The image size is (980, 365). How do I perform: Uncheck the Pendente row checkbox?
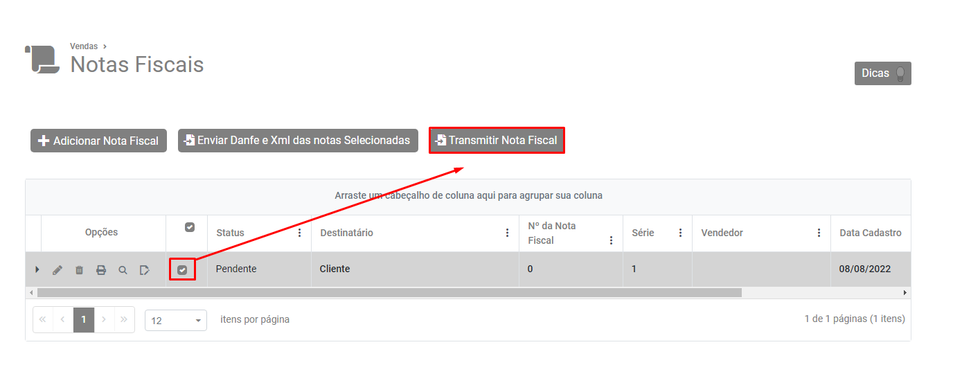[182, 270]
